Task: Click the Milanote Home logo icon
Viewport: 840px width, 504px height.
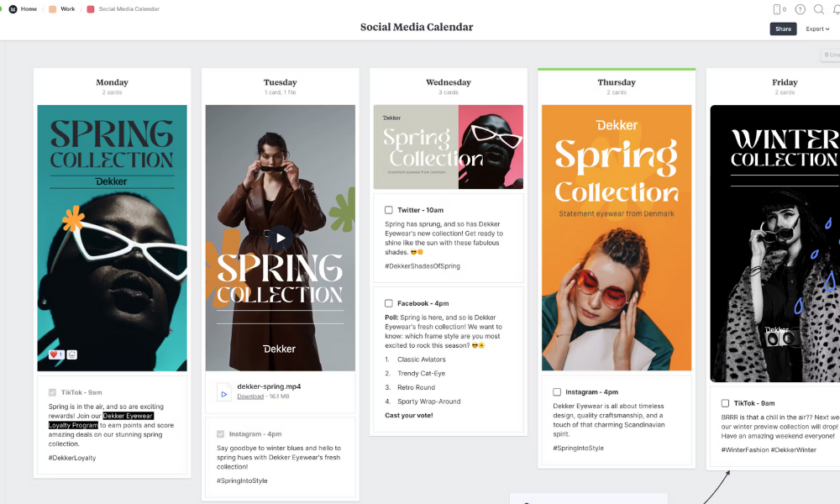Action: tap(13, 9)
